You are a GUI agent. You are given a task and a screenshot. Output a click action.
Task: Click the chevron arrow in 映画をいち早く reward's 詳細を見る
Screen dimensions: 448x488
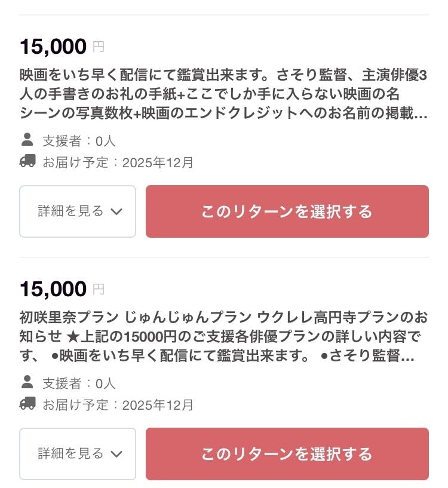click(116, 211)
